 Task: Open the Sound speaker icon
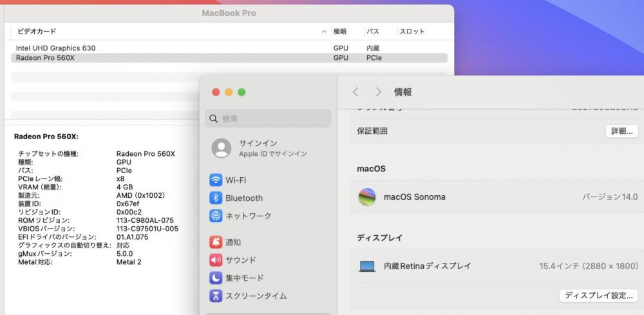[216, 260]
